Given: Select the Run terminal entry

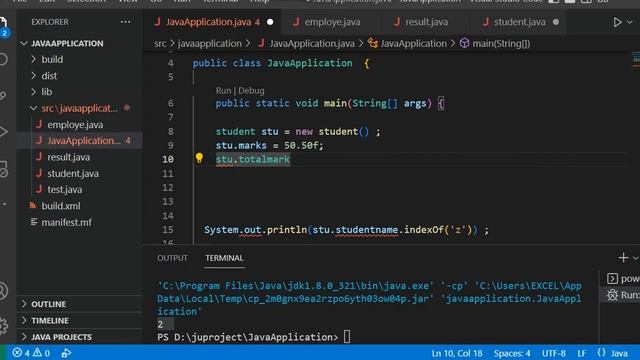Looking at the screenshot, I should 622,295.
